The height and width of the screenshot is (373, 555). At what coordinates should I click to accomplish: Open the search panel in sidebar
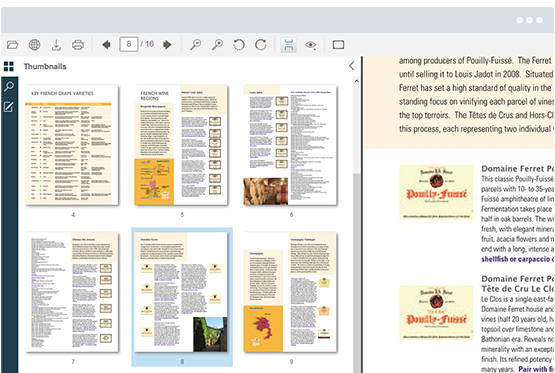(x=9, y=86)
